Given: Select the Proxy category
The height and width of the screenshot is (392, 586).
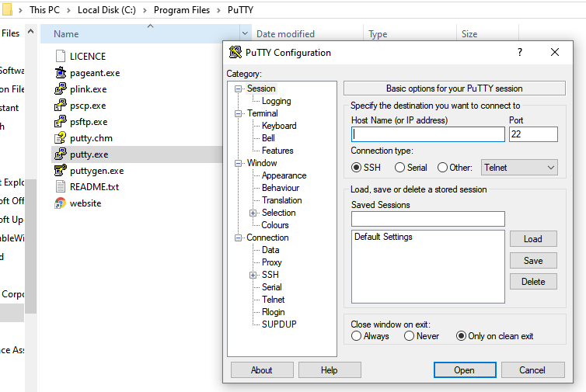Looking at the screenshot, I should 272,262.
